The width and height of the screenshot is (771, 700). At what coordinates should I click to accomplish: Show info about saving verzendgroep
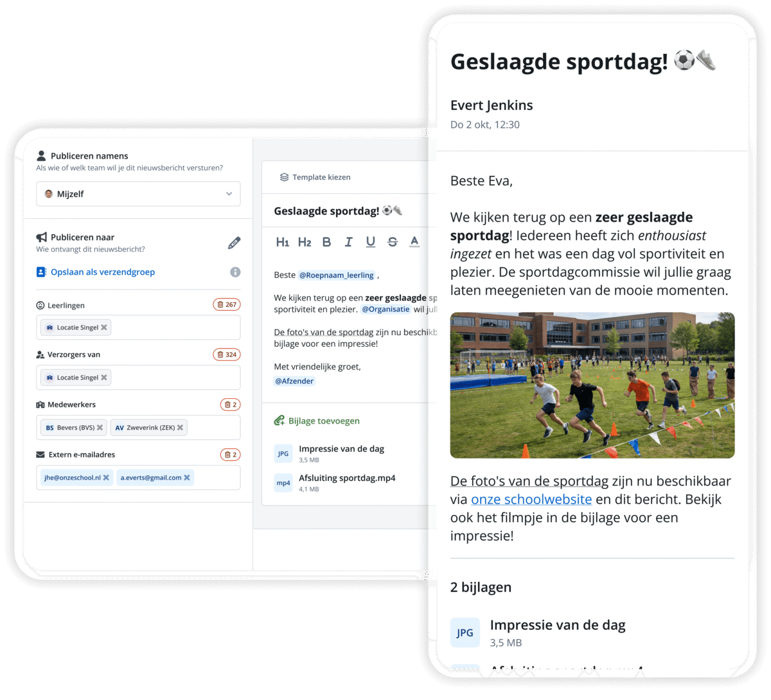[x=235, y=272]
